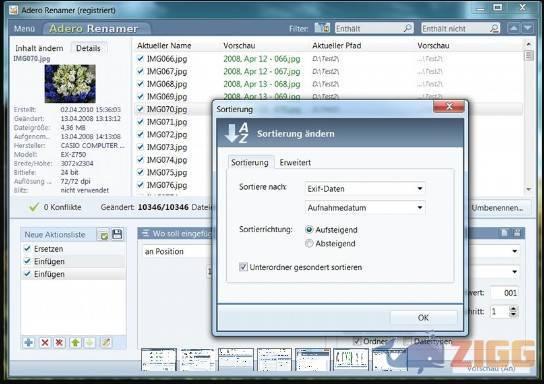Switch to the Erweitert tab
Screen dimensions: 544x384
pyautogui.click(x=295, y=162)
